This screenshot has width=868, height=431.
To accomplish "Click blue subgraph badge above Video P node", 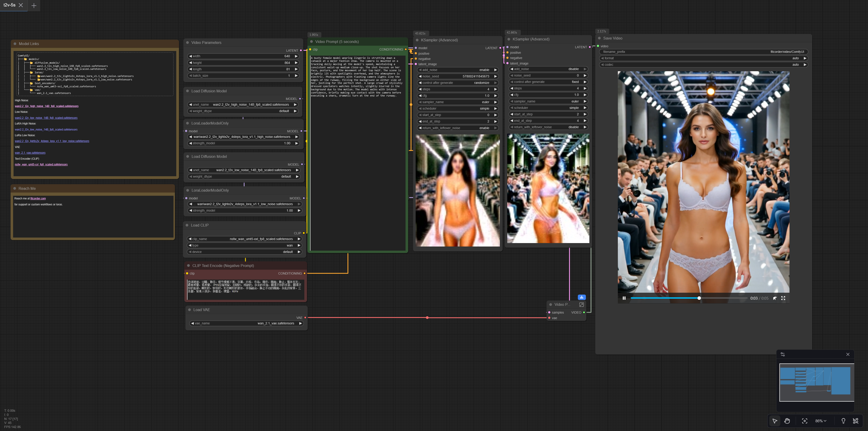I will (x=582, y=297).
